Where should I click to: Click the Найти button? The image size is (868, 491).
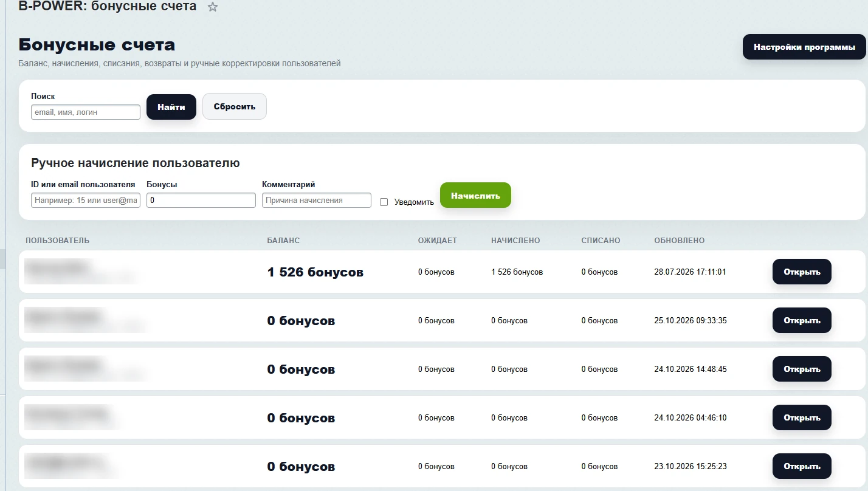pos(171,107)
